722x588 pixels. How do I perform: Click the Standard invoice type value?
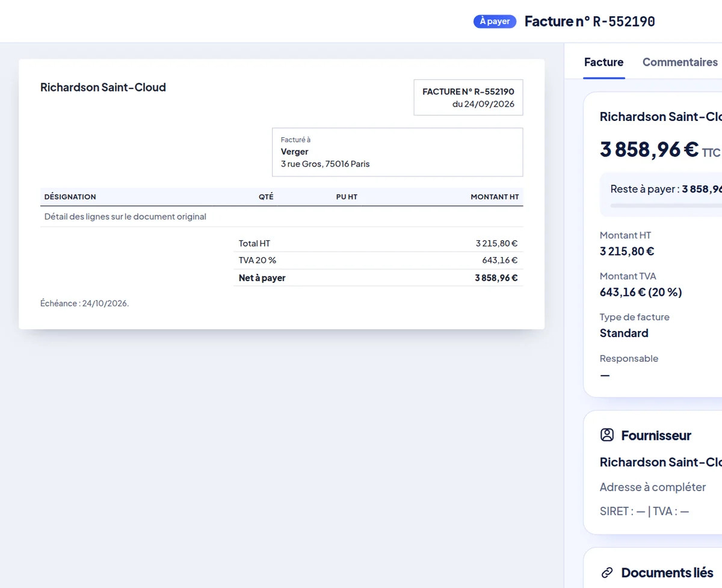pyautogui.click(x=624, y=333)
